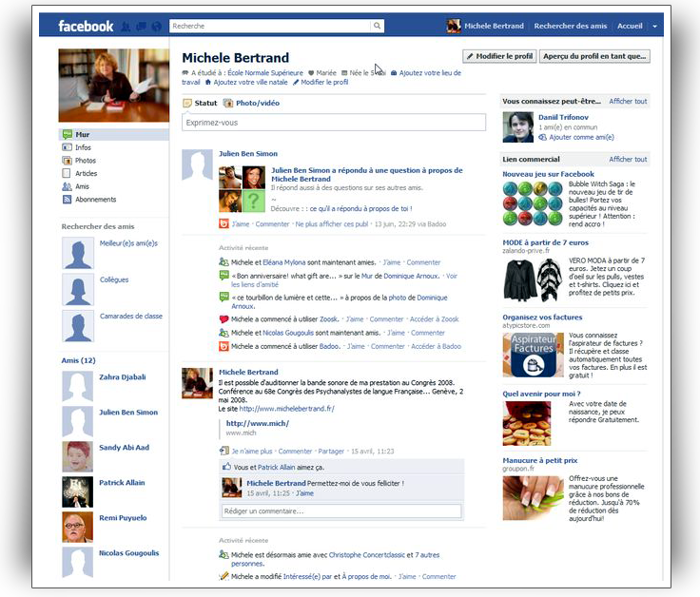The image size is (700, 597).
Task: Open notifications globe icon in the top bar
Action: tap(156, 27)
